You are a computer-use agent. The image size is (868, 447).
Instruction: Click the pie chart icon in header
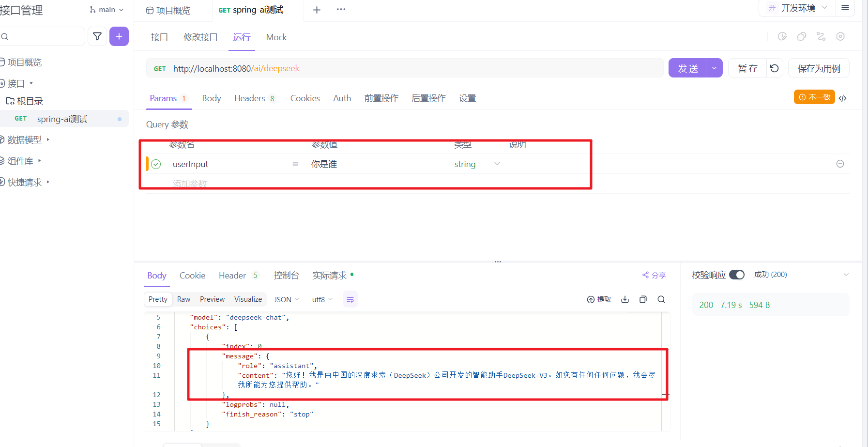(782, 36)
